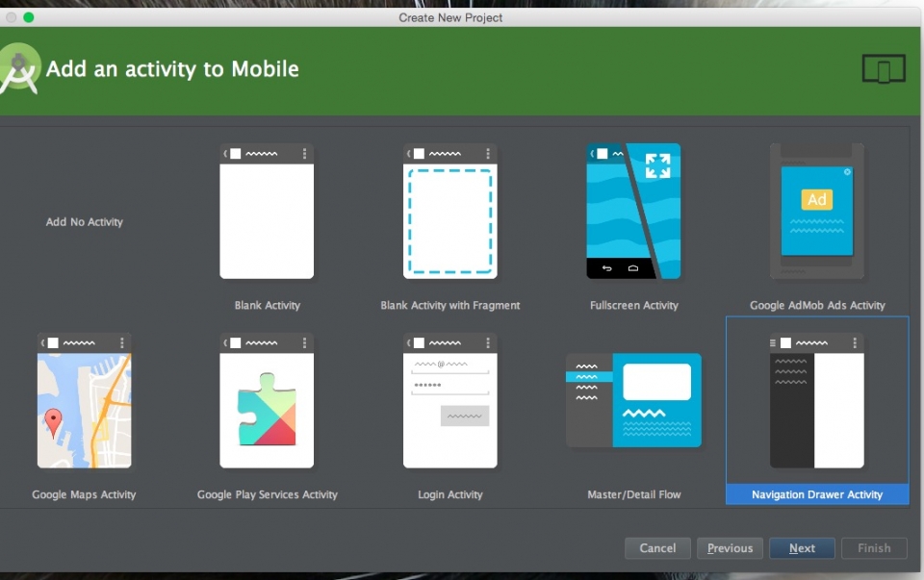The height and width of the screenshot is (580, 924).
Task: Select the Navigation Drawer Activity thumbnail
Action: point(816,401)
